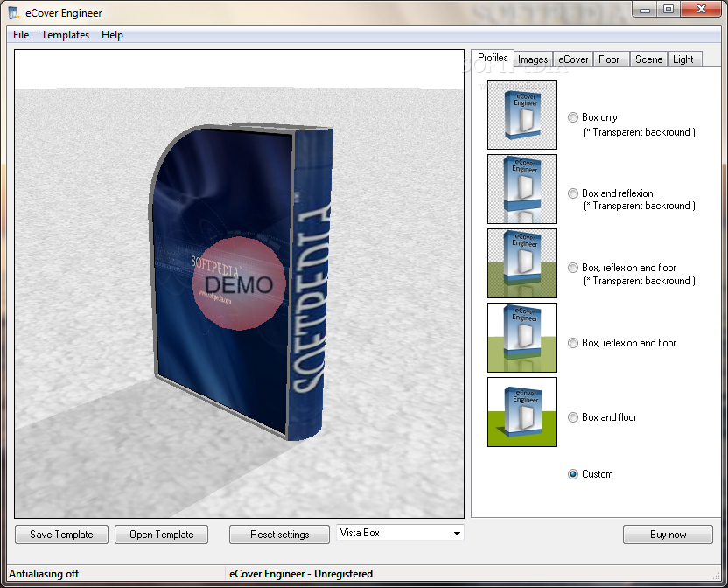Click the Save Template button
Viewport: 728px width, 588px height.
point(62,535)
